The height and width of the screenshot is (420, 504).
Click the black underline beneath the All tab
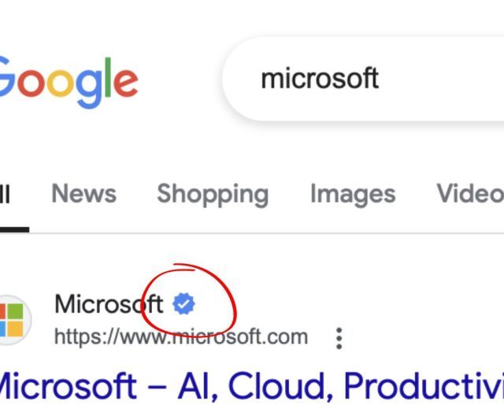[x=14, y=229]
